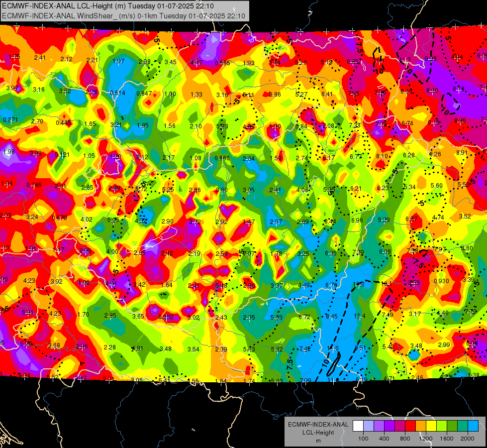This screenshot has height=448, width=487.
Task: Click the legend label 2000
Action: (468, 439)
